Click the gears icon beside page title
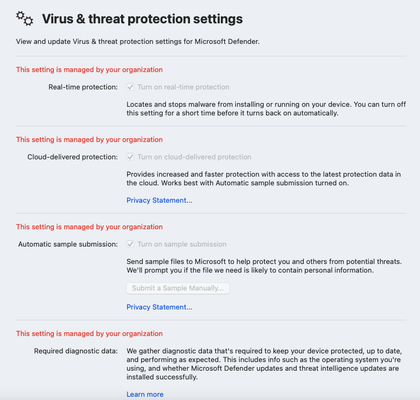420x400 pixels. pyautogui.click(x=25, y=18)
